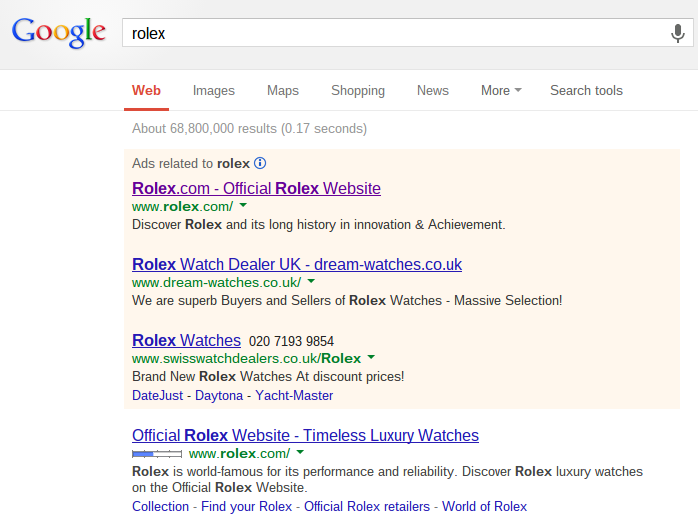Screen dimensions: 698x523
Task: Open the Maps tab
Action: [x=283, y=90]
